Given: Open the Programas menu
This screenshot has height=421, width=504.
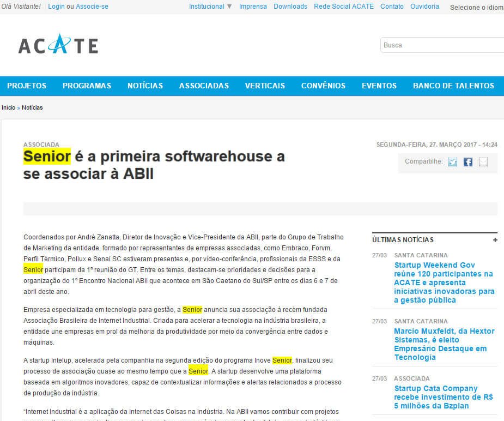Looking at the screenshot, I should point(87,86).
